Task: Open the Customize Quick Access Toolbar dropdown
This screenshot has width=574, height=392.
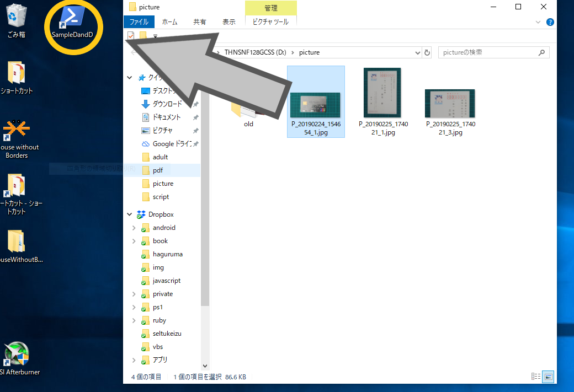Action: pyautogui.click(x=155, y=36)
